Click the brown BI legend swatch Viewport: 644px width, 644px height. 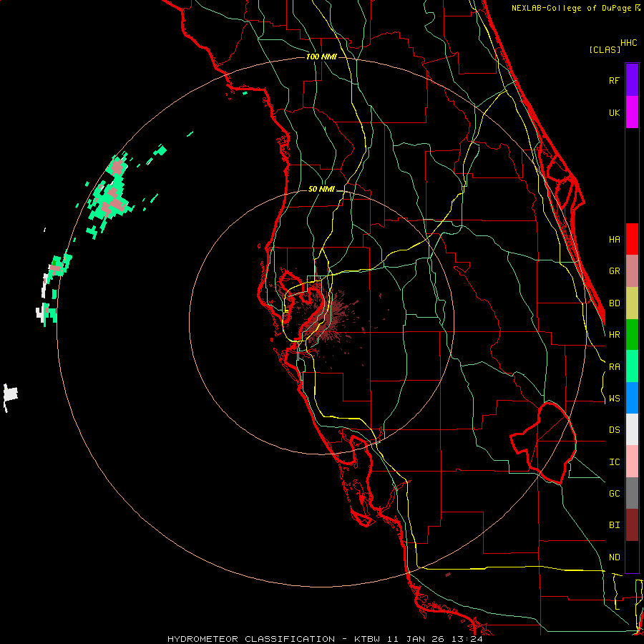click(x=632, y=525)
